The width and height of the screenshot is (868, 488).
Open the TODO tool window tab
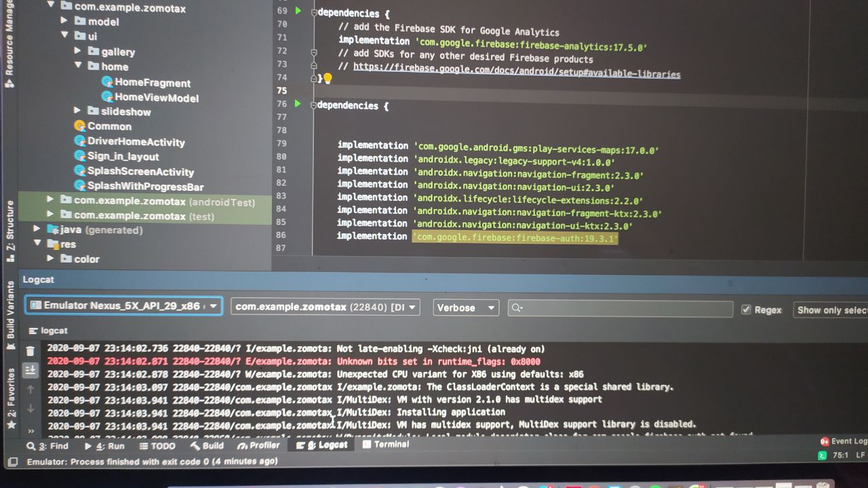pyautogui.click(x=157, y=446)
